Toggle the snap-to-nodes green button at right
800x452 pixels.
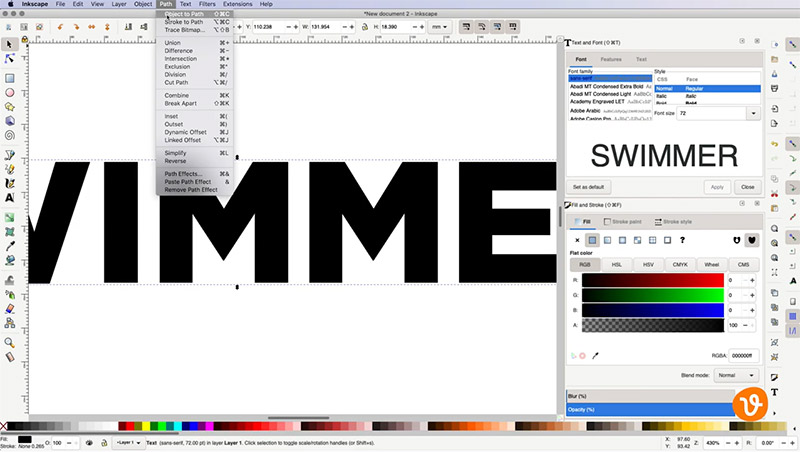click(x=792, y=188)
